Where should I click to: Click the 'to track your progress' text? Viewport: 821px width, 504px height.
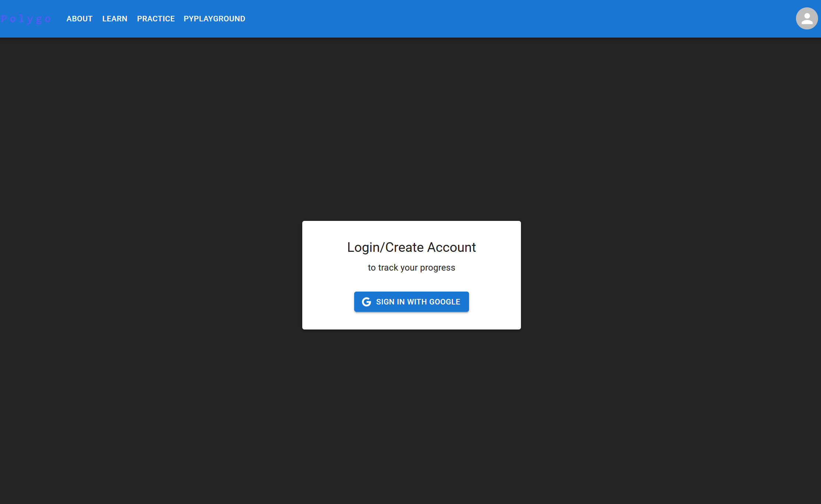[411, 268]
